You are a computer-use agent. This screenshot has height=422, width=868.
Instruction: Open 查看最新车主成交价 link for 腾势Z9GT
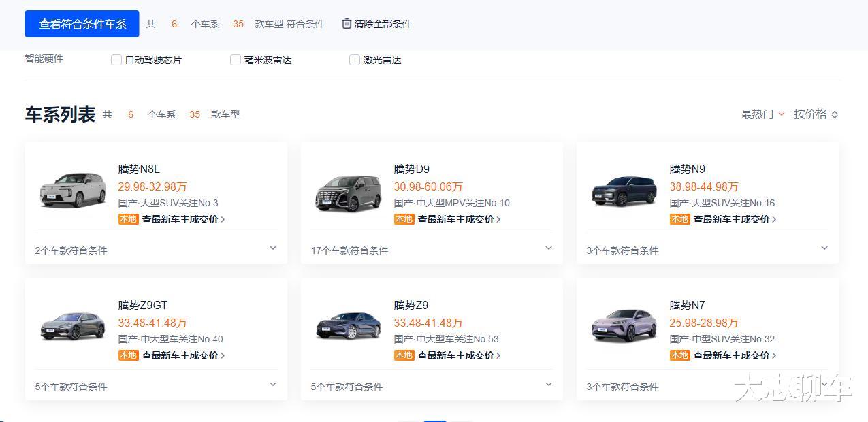(x=182, y=355)
